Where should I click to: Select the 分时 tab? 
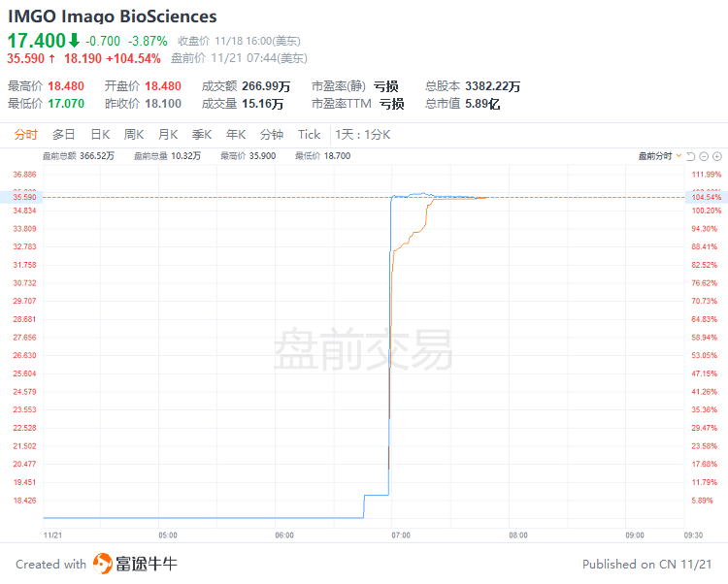click(x=25, y=135)
